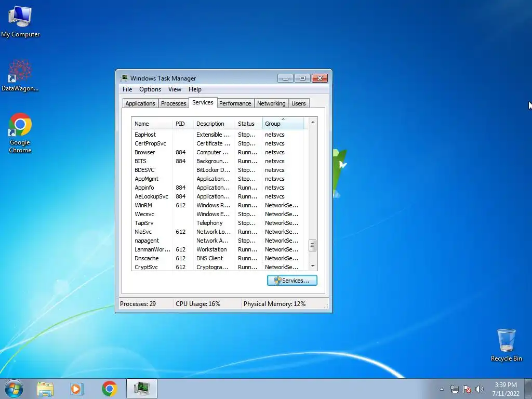The width and height of the screenshot is (532, 399).
Task: Switch to the Performance tab
Action: coord(235,103)
